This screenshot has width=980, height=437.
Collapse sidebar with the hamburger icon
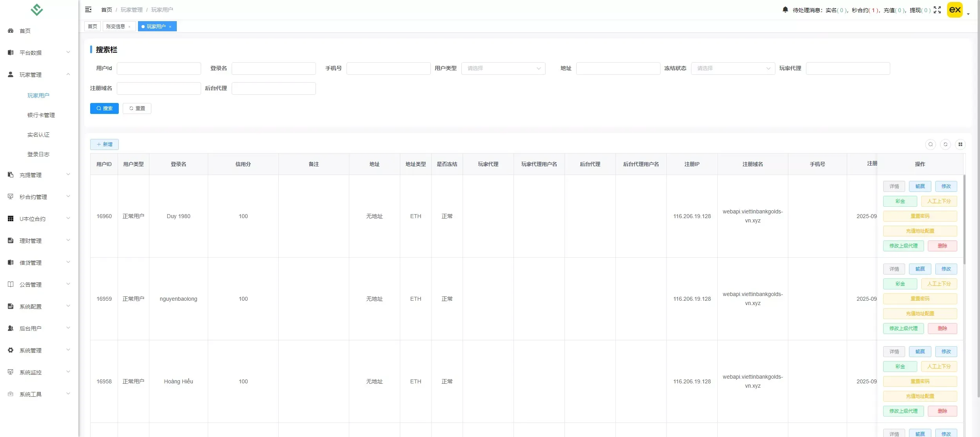click(88, 9)
